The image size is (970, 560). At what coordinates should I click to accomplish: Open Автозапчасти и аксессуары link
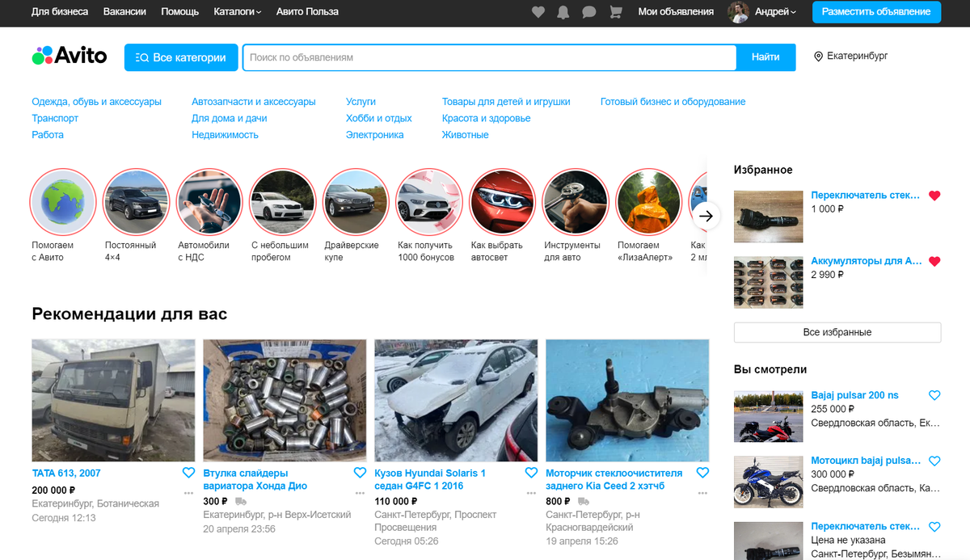[253, 102]
